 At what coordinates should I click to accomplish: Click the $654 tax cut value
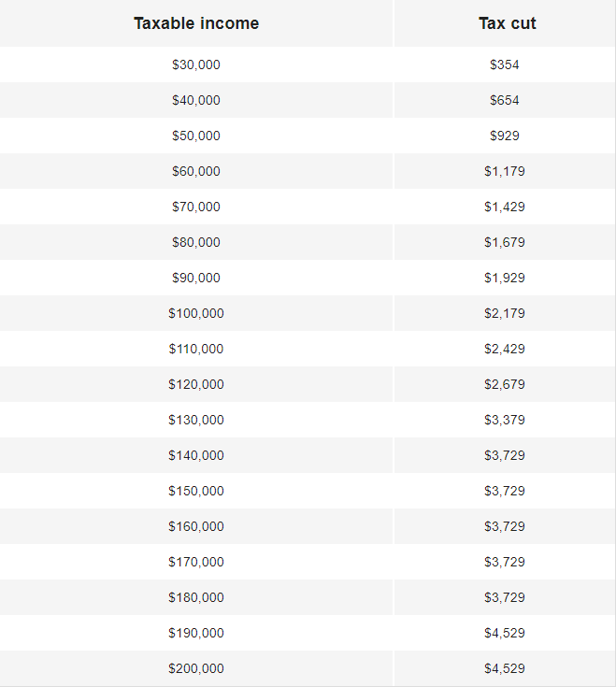pos(505,100)
